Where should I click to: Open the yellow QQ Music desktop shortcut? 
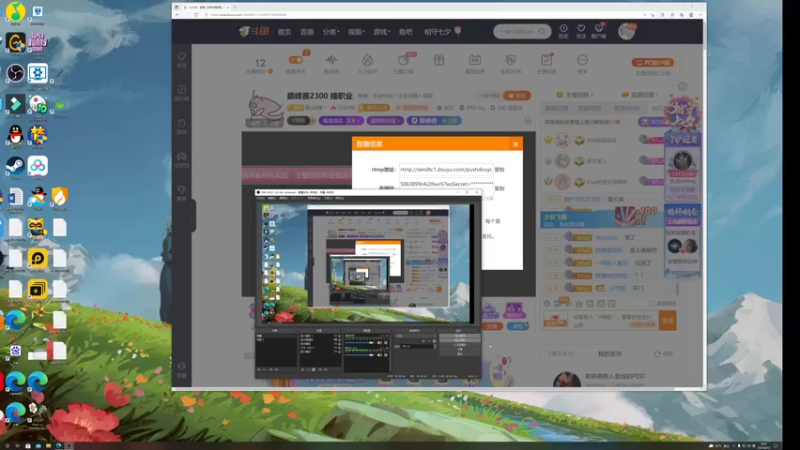(15, 11)
